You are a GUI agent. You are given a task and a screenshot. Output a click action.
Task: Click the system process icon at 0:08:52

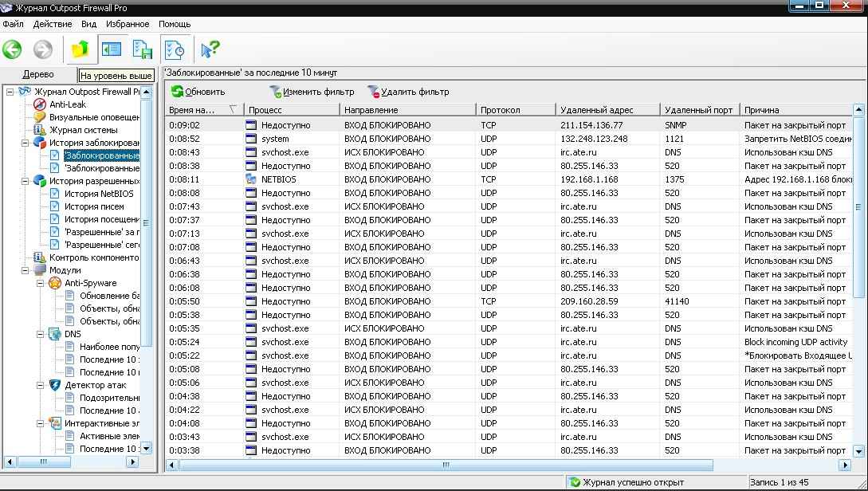(x=251, y=139)
